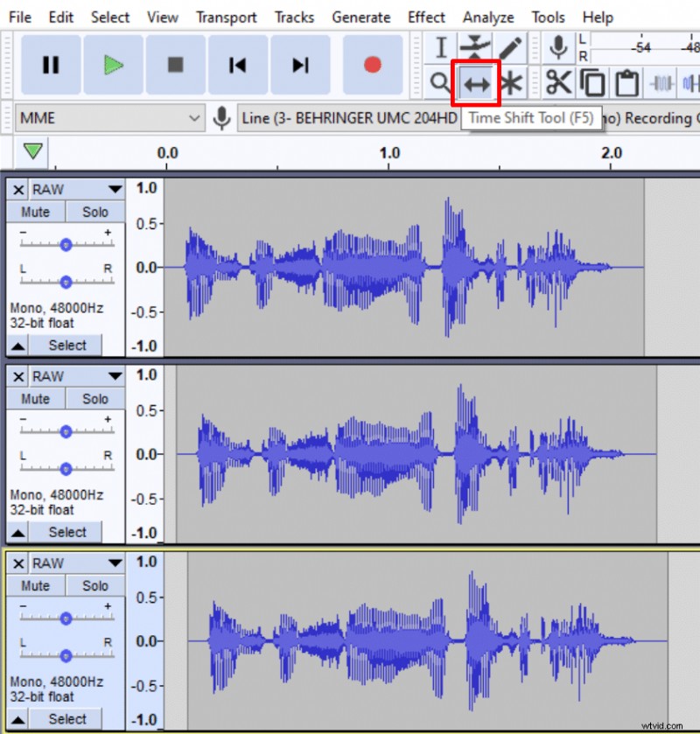Paste audio using the clipboard icon

pos(626,83)
